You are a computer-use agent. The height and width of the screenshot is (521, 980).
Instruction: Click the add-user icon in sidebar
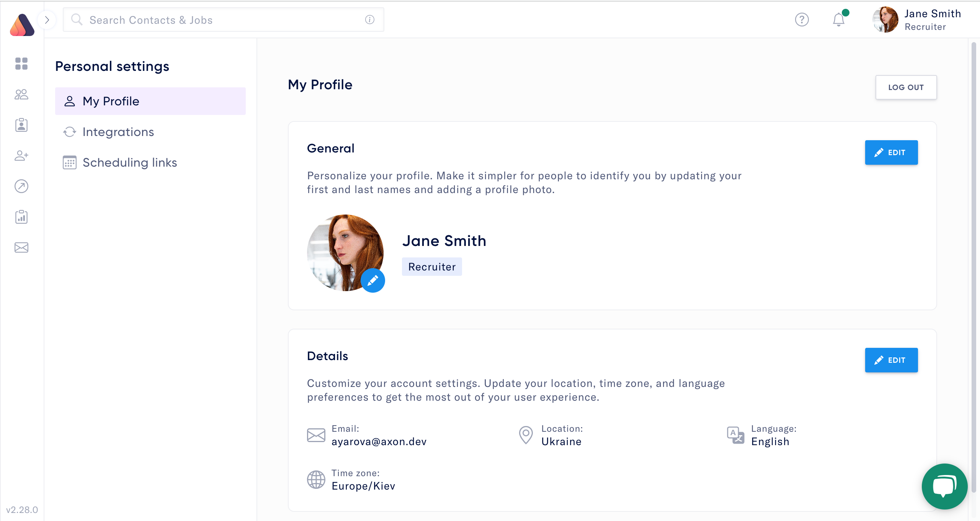[x=21, y=156]
